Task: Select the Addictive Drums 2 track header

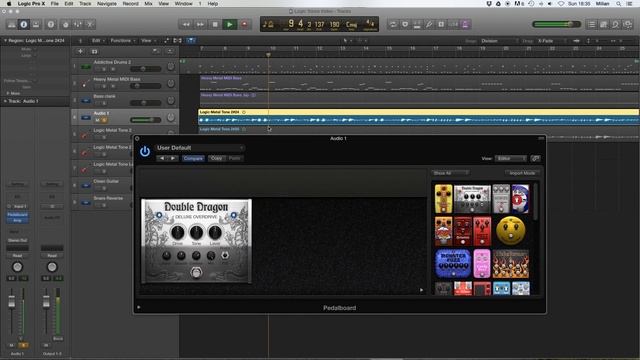Action: click(124, 66)
